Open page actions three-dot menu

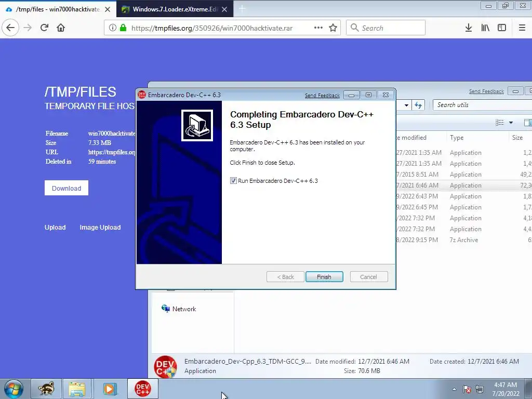coord(318,28)
